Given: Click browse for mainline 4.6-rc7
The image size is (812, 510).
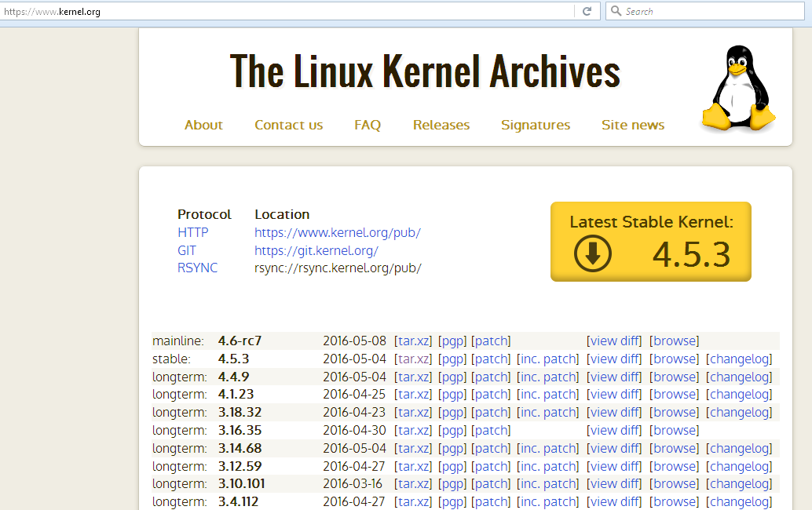Looking at the screenshot, I should [675, 341].
